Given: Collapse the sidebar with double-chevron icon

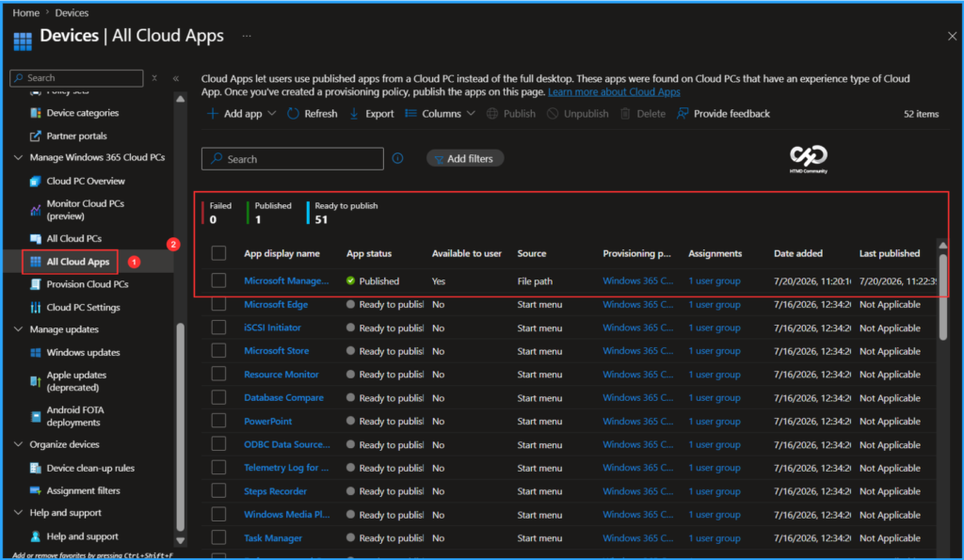Looking at the screenshot, I should 176,78.
